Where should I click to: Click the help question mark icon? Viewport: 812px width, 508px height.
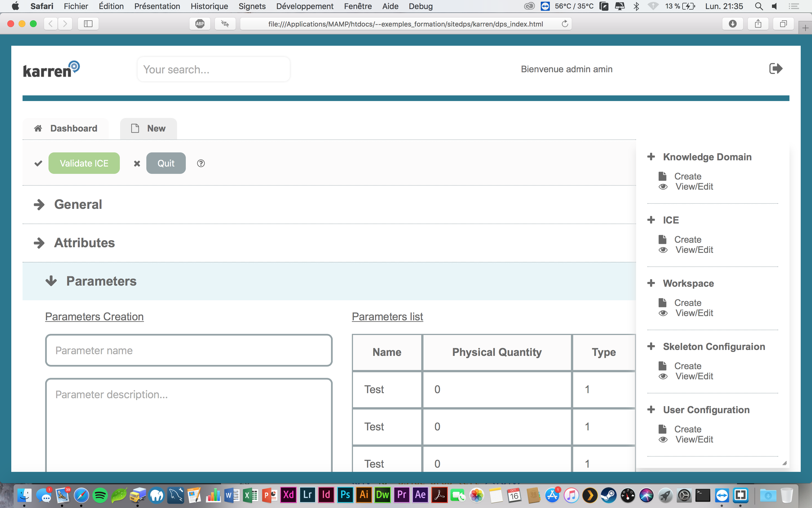pos(201,163)
